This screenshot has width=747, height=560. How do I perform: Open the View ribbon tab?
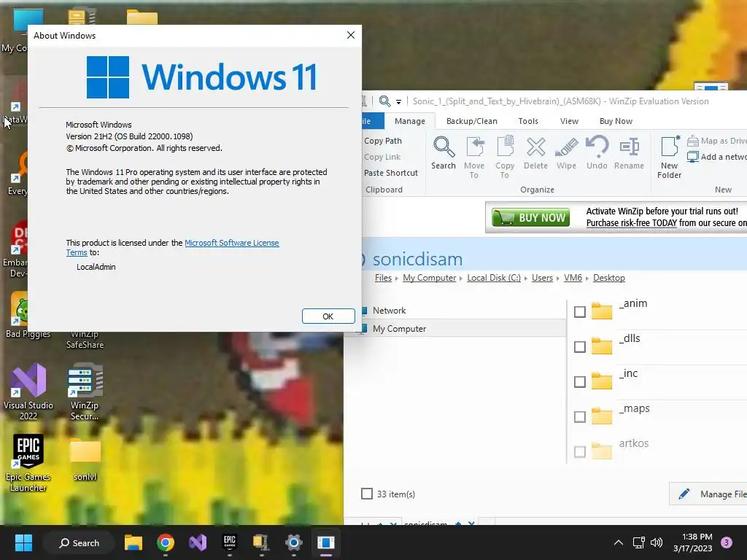tap(569, 121)
